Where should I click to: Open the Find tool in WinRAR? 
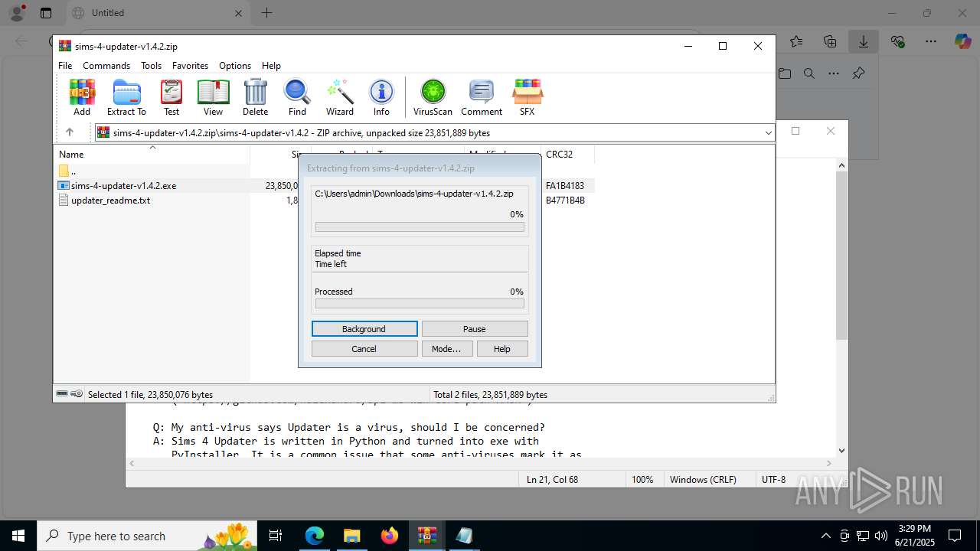[297, 97]
